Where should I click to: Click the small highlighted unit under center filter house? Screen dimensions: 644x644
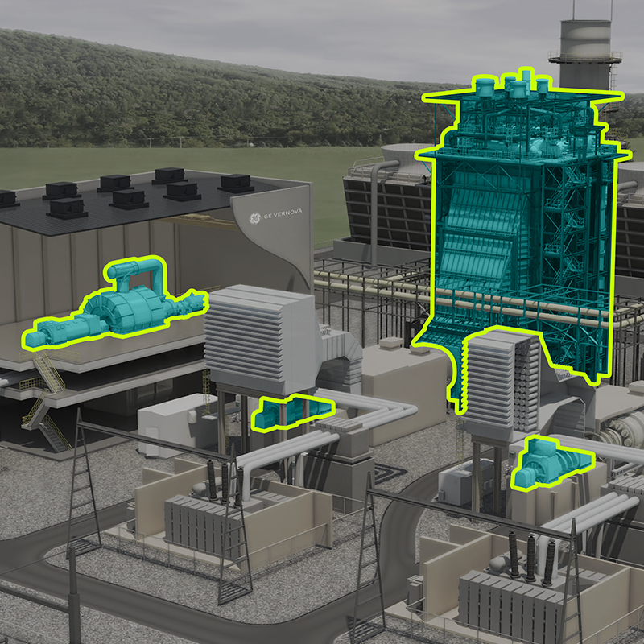click(287, 412)
